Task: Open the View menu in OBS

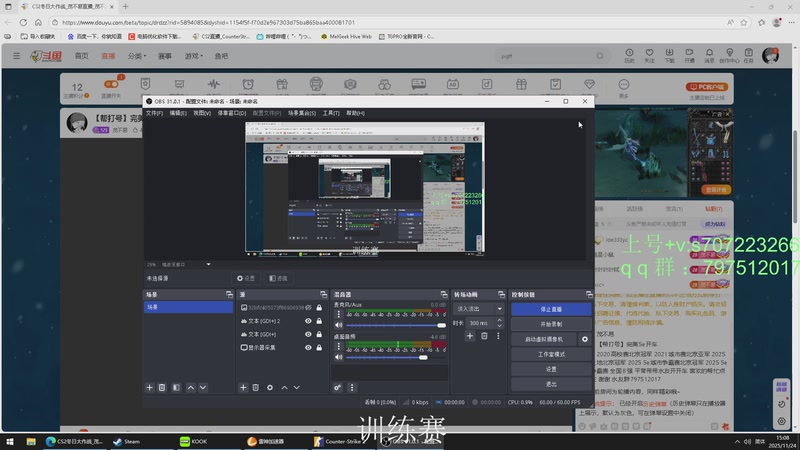Action: tap(202, 113)
